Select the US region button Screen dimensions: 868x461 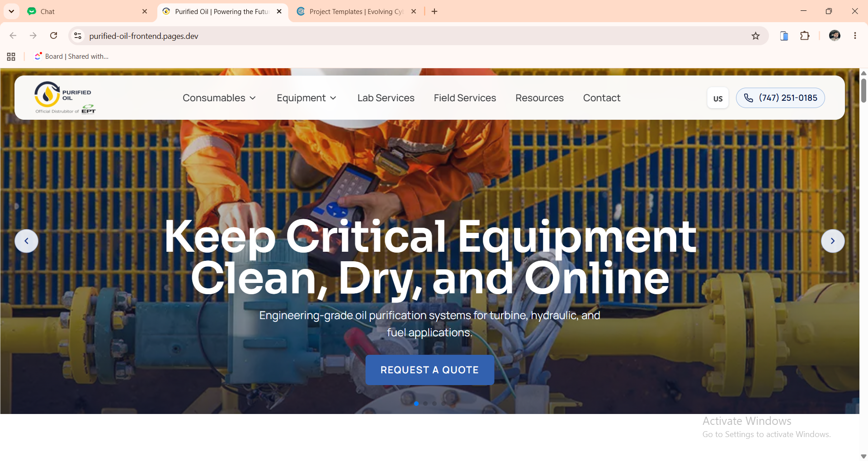pos(718,98)
